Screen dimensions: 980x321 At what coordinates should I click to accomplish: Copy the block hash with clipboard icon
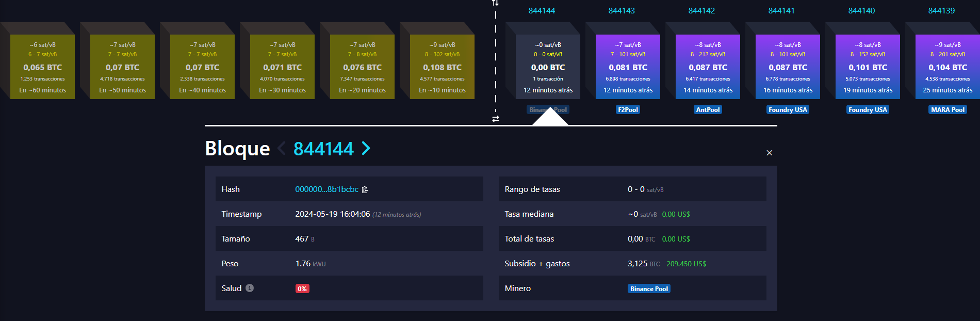pyautogui.click(x=365, y=190)
